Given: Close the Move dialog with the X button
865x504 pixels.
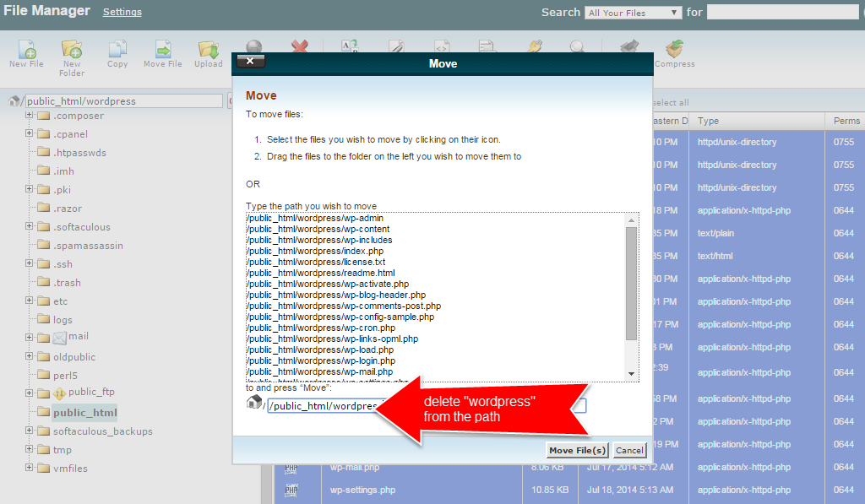Looking at the screenshot, I should (251, 61).
